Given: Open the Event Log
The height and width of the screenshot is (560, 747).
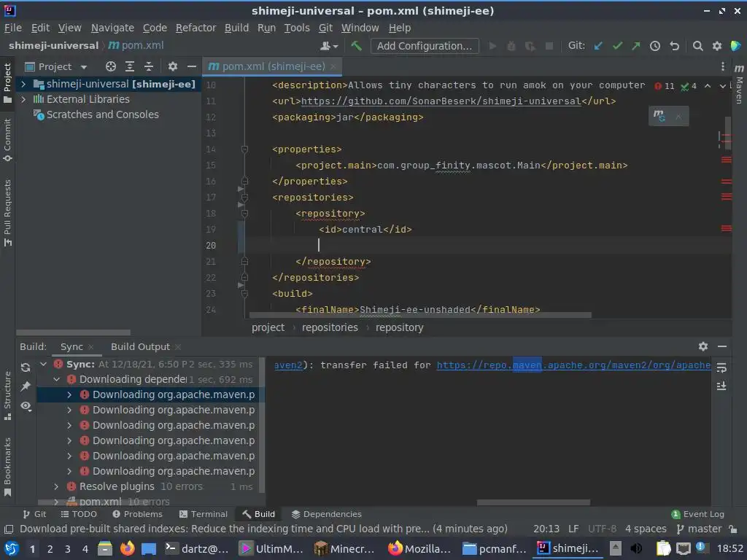Looking at the screenshot, I should click(698, 514).
